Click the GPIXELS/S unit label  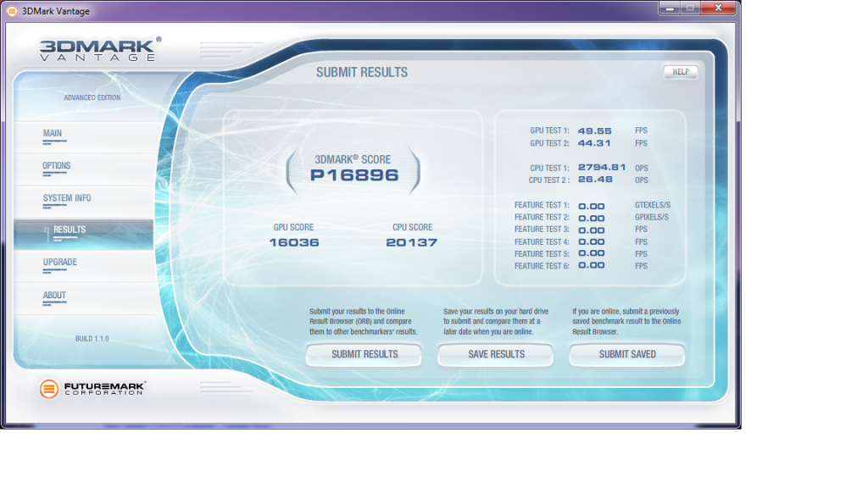652,218
